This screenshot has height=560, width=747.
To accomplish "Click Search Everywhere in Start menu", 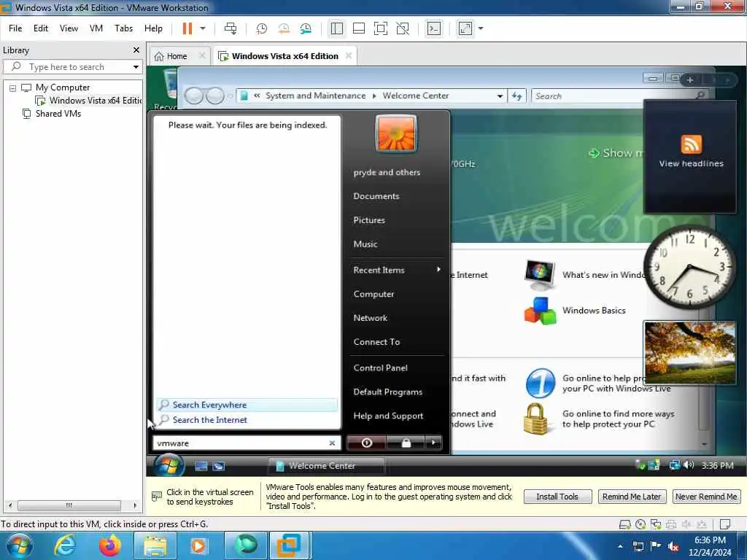I will (x=247, y=405).
